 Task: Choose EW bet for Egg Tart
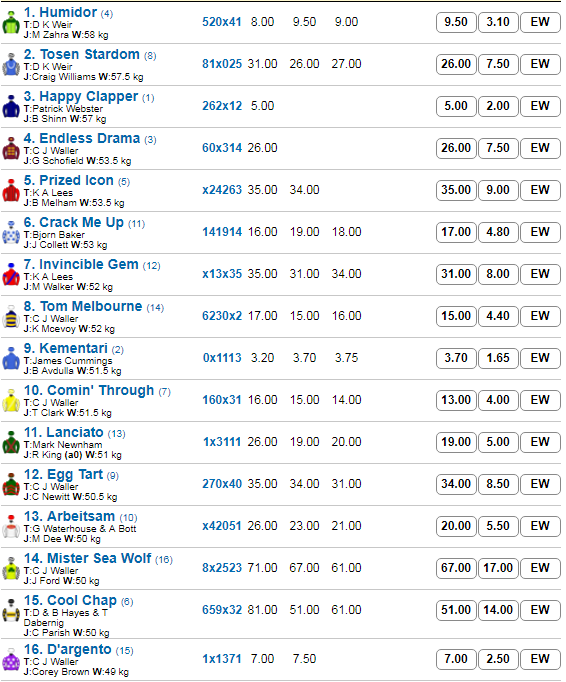[540, 484]
